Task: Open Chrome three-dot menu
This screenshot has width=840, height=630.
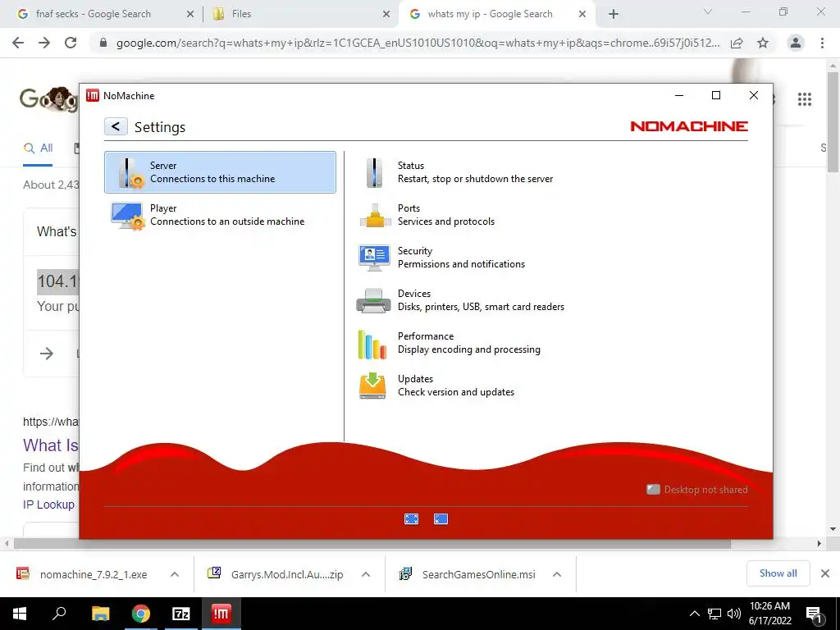Action: [822, 43]
